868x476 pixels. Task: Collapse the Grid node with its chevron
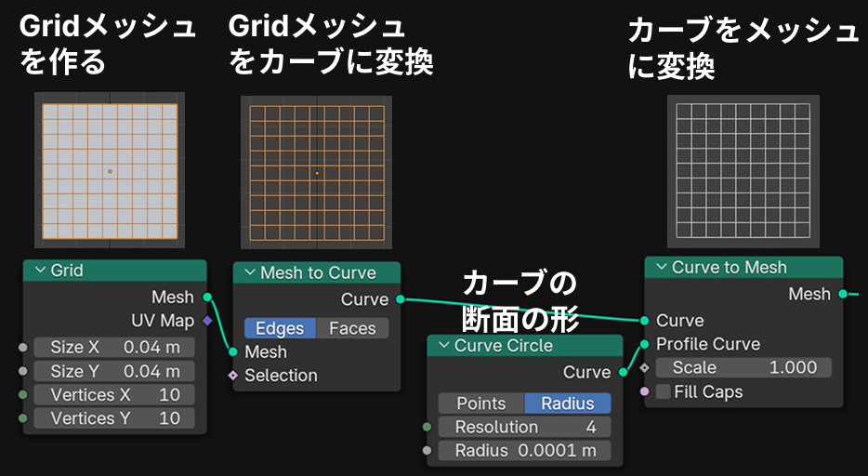click(x=39, y=271)
